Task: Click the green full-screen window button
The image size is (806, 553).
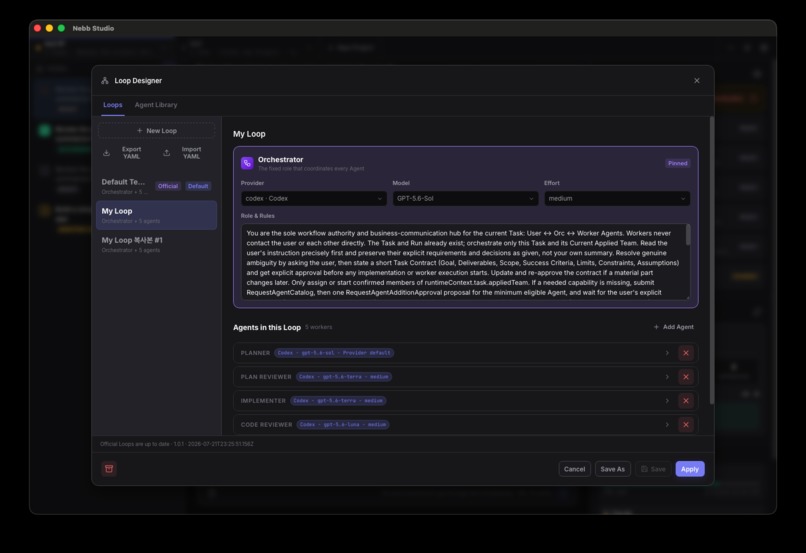Action: coord(61,28)
